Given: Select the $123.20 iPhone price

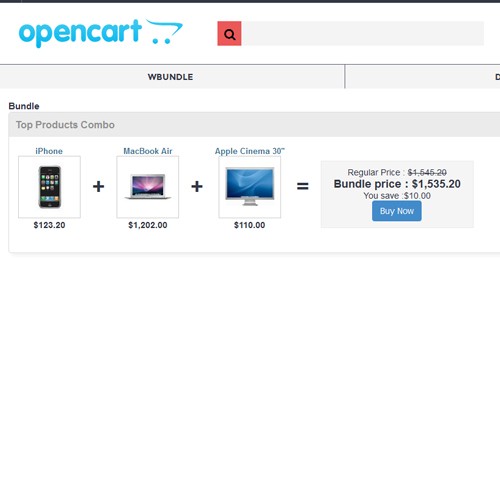Looking at the screenshot, I should point(49,225).
